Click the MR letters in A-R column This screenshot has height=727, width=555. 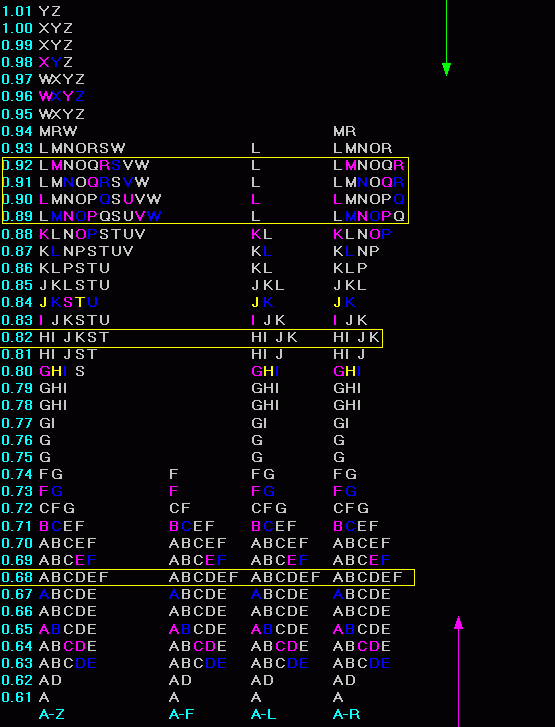pyautogui.click(x=344, y=131)
